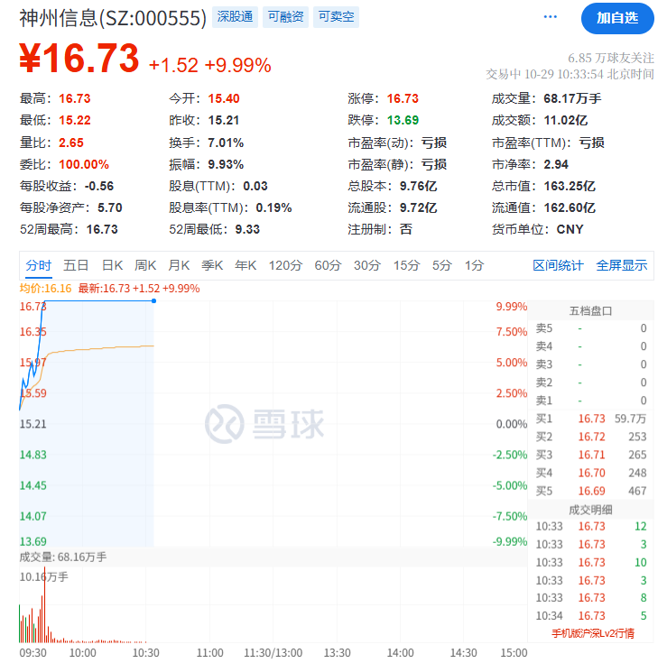This screenshot has width=667, height=663.
Task: Open the 手机版沪深Lv2行情 link
Action: point(593,634)
